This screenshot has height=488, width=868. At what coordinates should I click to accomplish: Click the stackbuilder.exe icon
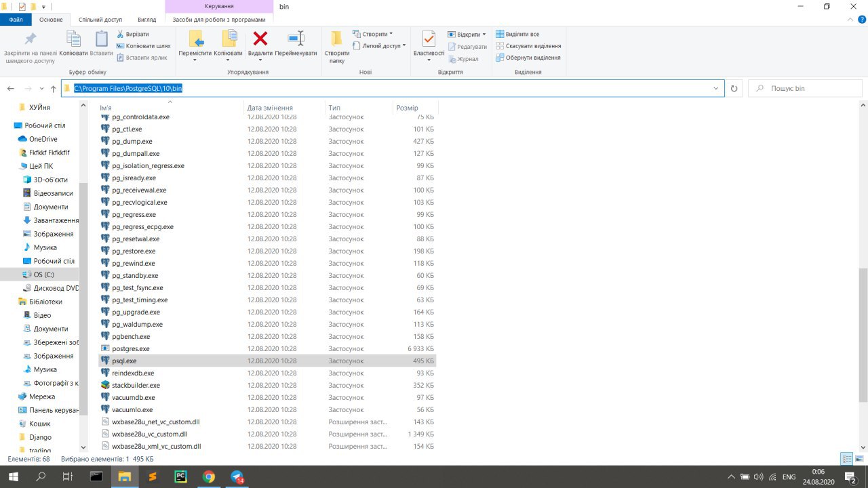coord(105,385)
